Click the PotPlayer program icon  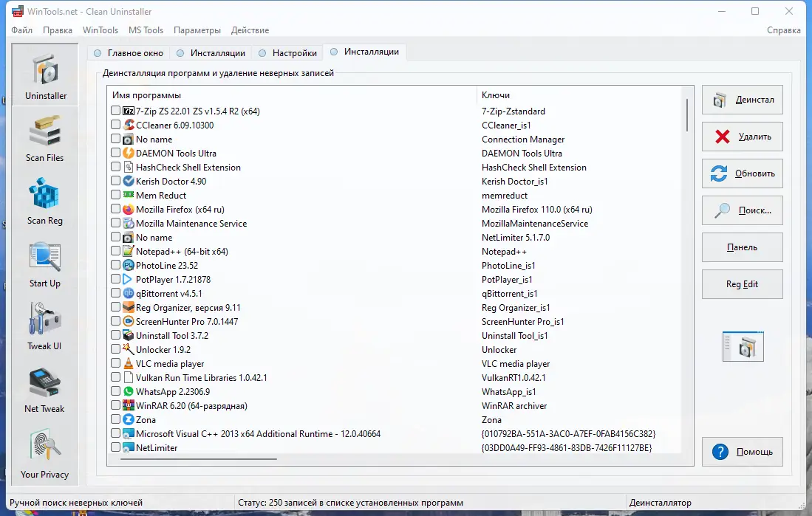(x=129, y=279)
